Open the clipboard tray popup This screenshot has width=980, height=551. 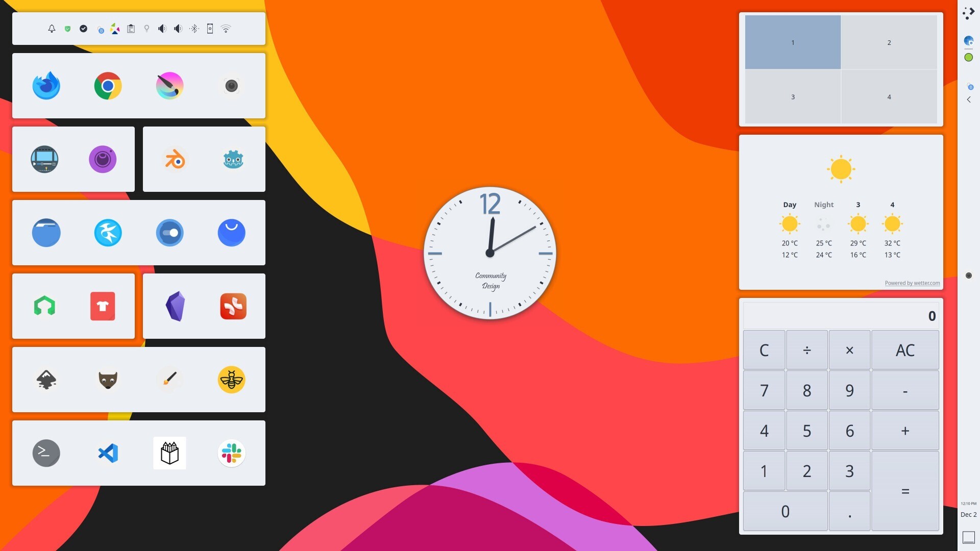[x=131, y=29]
